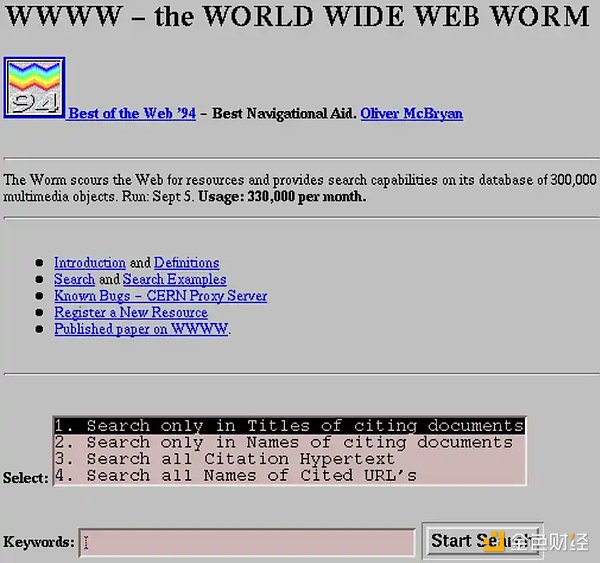Viewport: 600px width, 563px height.
Task: Click the Start Search button
Action: click(x=483, y=541)
